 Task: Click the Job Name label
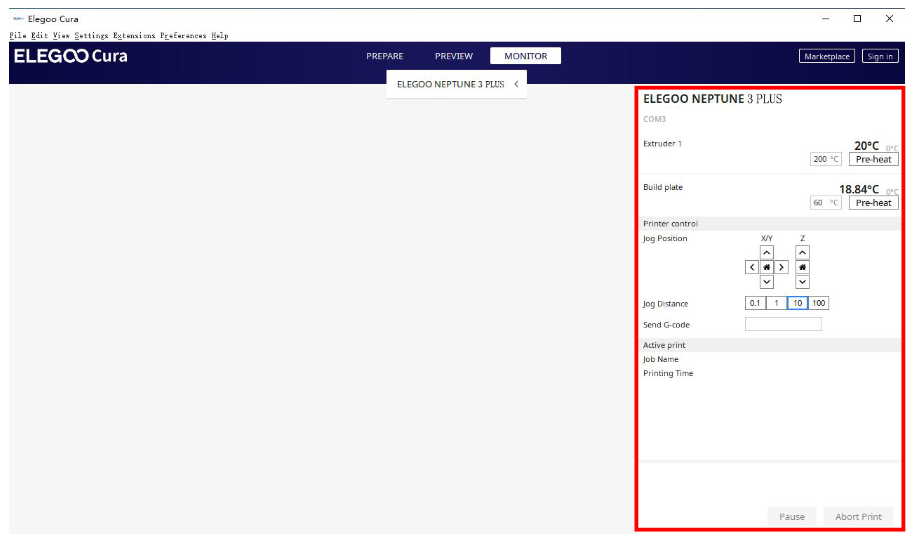661,359
